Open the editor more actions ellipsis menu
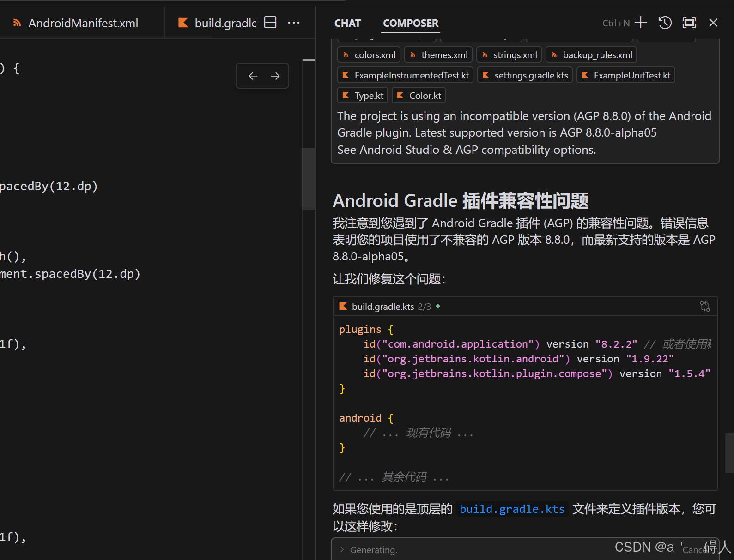This screenshot has height=560, width=734. click(294, 22)
